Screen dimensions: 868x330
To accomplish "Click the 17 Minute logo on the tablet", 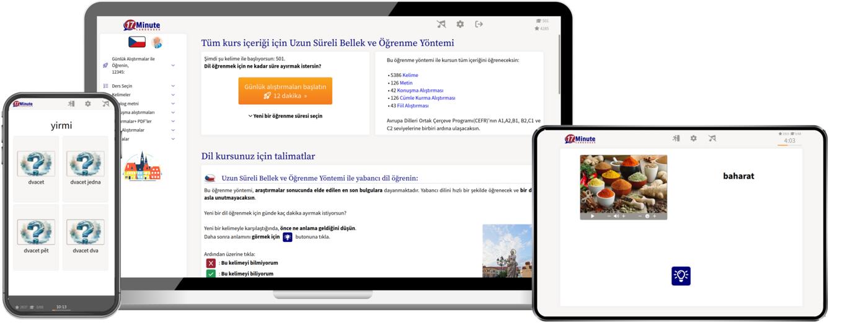I will point(580,139).
